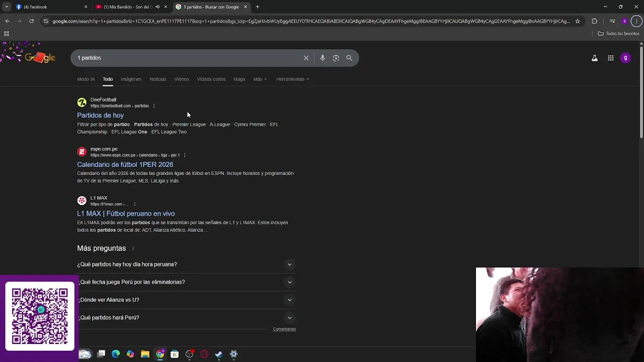Open Google Lens image search icon
This screenshot has width=644, height=362.
coord(336,58)
